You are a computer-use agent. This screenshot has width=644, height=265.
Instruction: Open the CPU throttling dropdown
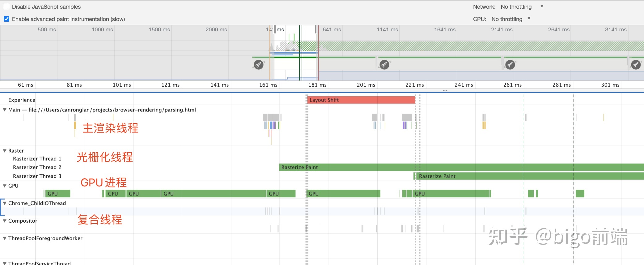pos(511,19)
